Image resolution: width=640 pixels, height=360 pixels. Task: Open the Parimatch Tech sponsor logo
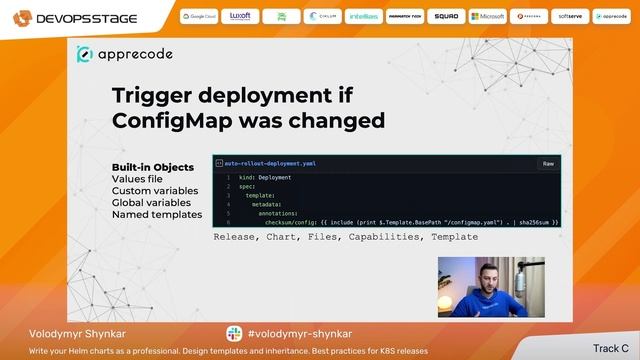click(x=405, y=16)
